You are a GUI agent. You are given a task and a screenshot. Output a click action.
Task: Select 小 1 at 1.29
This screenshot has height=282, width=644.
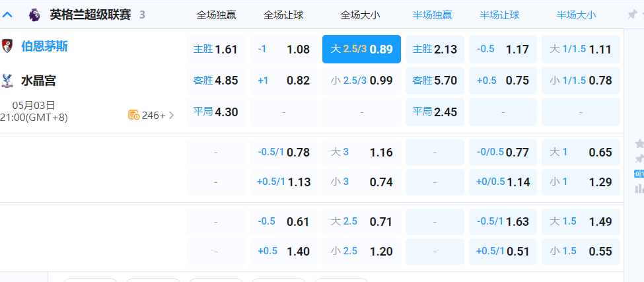coord(581,182)
